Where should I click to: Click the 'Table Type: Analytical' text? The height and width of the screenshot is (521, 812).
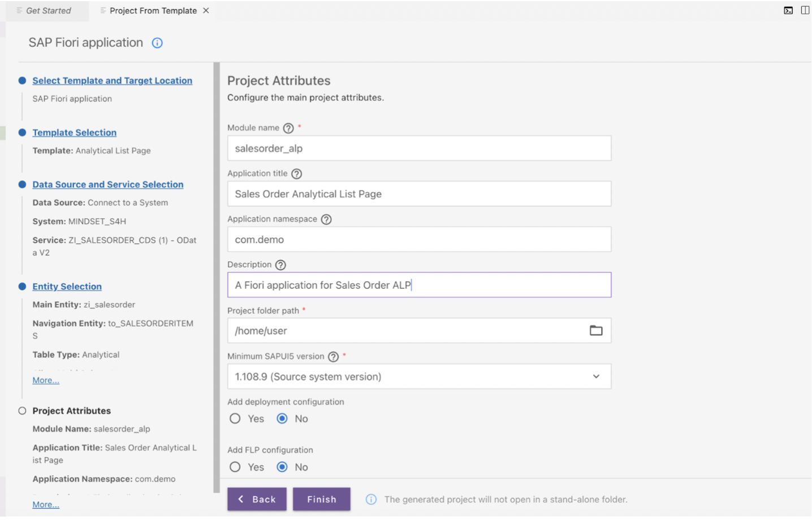[76, 355]
